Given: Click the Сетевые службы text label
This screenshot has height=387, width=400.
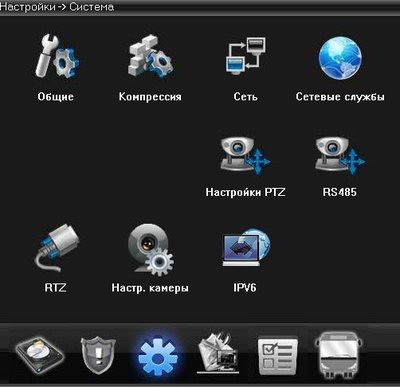Looking at the screenshot, I should (340, 97).
